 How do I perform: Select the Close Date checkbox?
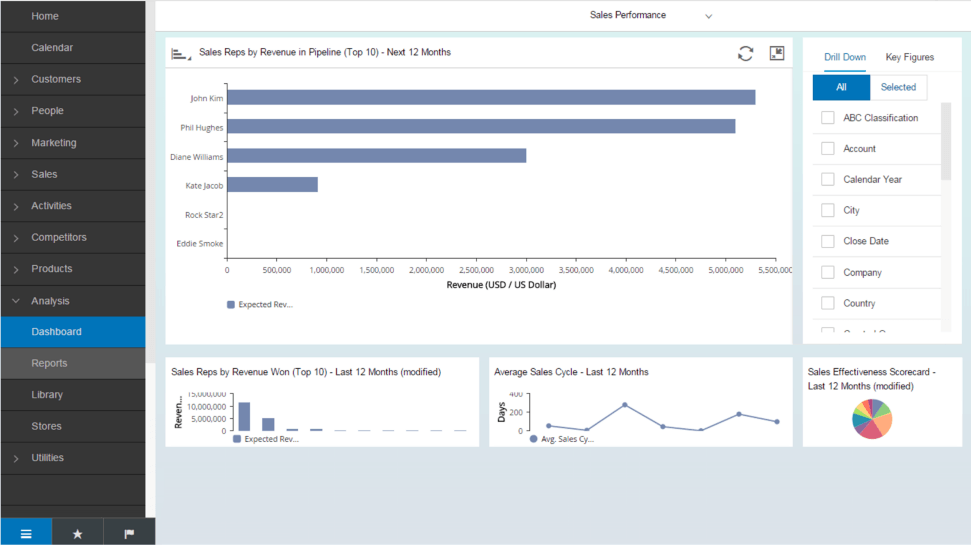click(x=827, y=241)
